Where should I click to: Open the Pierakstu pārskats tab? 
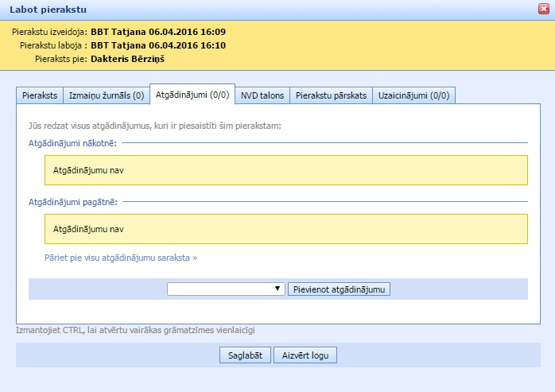tap(331, 95)
